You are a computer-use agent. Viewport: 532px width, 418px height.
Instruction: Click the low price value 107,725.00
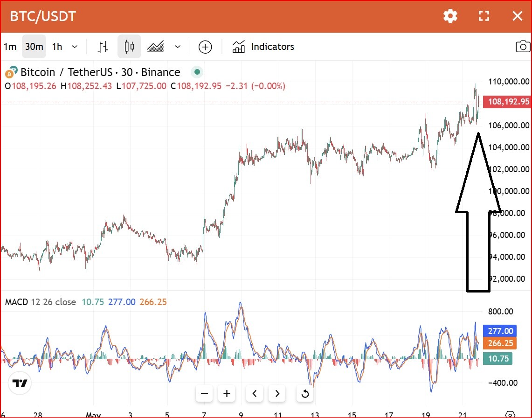click(144, 86)
